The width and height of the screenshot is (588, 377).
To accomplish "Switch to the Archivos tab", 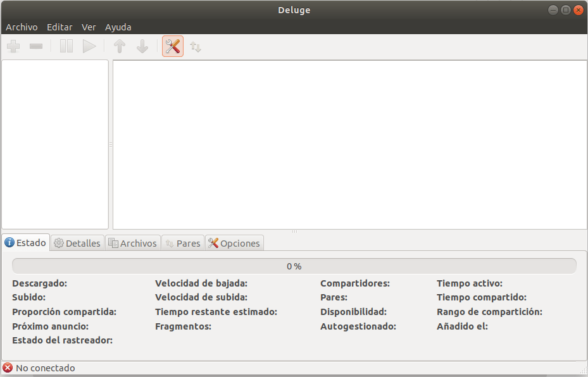I will (x=132, y=244).
